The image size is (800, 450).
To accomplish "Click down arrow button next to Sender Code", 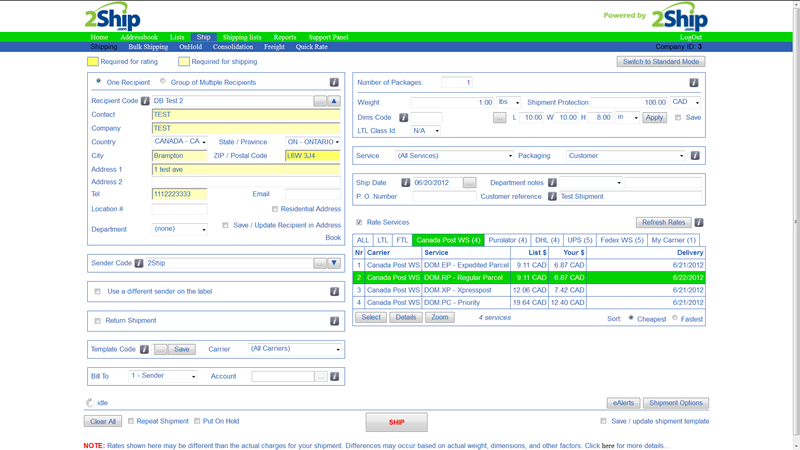I will (x=334, y=263).
